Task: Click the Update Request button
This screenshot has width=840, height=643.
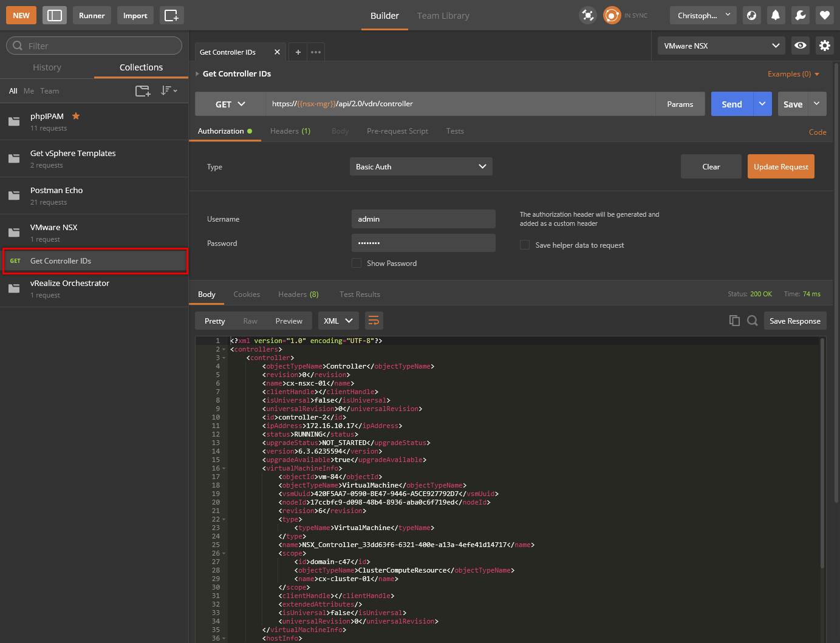Action: (x=780, y=166)
